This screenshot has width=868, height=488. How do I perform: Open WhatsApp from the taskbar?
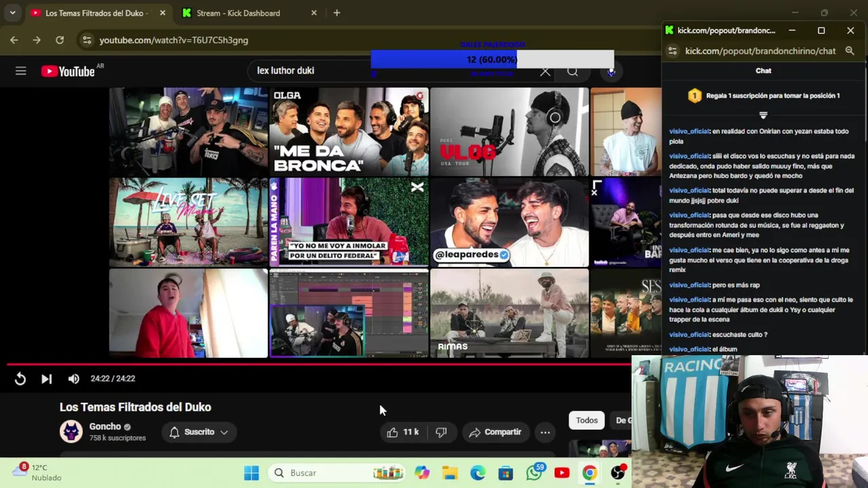pyautogui.click(x=534, y=473)
